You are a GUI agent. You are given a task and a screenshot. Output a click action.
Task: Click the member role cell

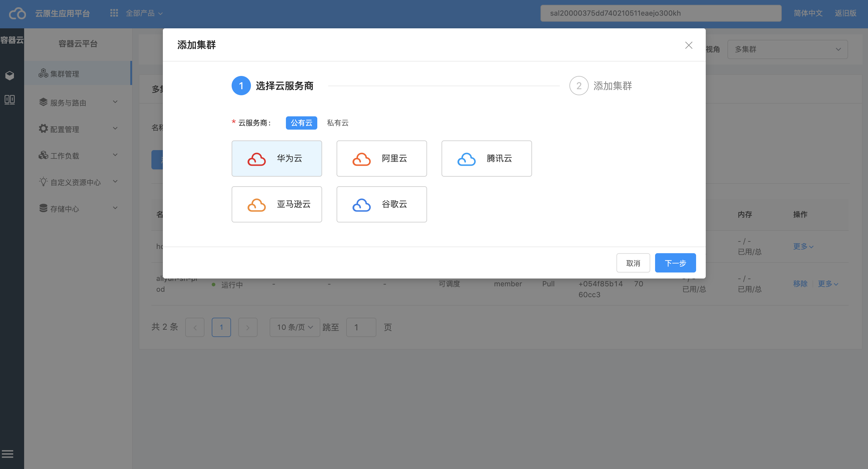(x=508, y=284)
